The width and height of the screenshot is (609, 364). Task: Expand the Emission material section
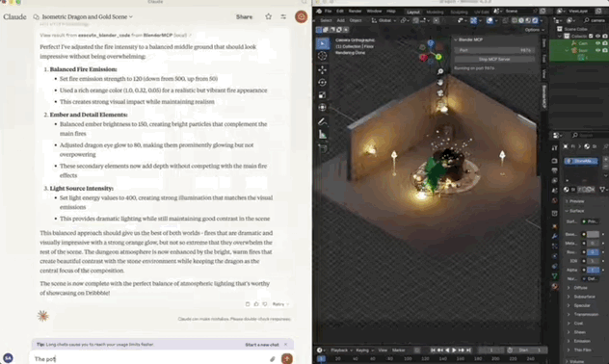tap(582, 341)
